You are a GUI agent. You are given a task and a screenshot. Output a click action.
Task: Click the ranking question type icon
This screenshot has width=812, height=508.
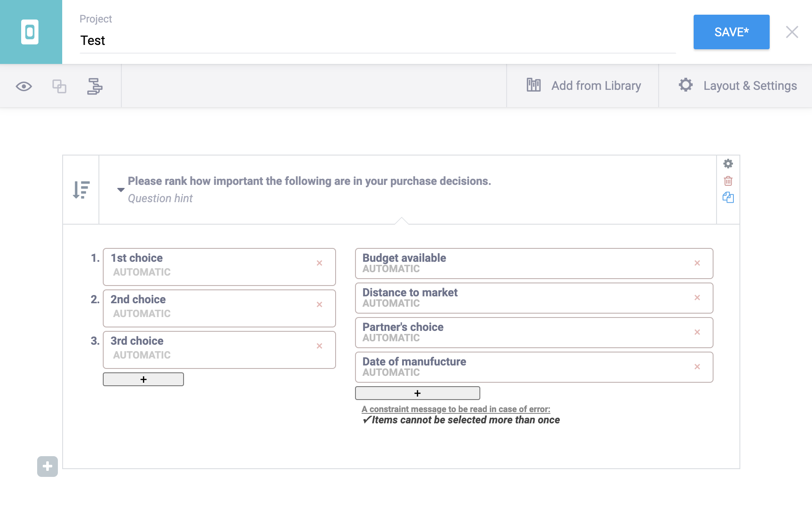pos(81,190)
